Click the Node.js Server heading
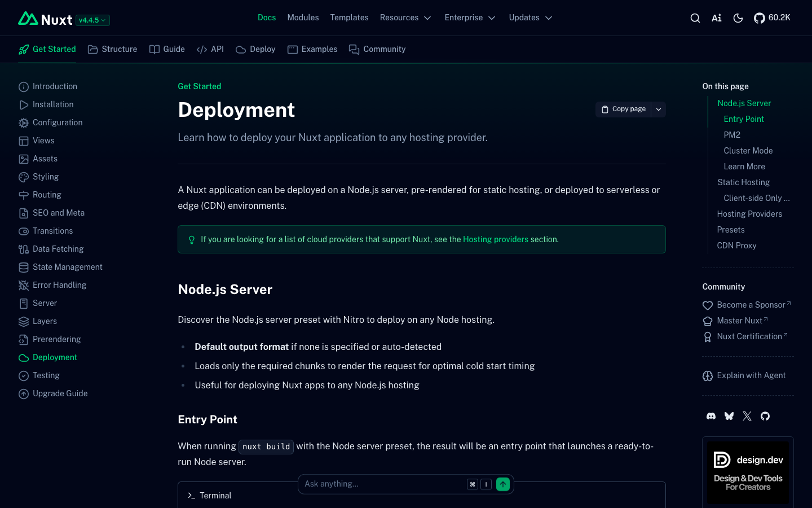812x508 pixels. [225, 290]
